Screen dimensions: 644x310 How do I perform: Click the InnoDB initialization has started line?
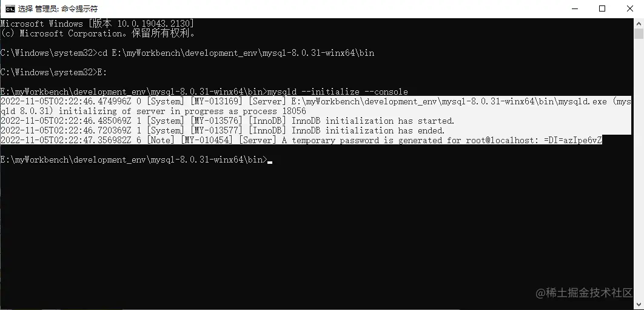tap(227, 121)
